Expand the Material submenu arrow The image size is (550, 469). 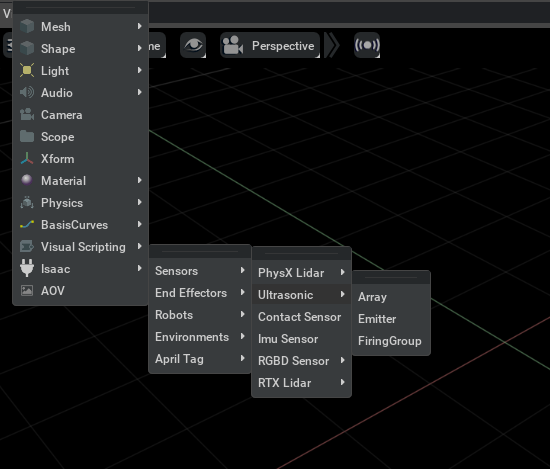click(140, 180)
